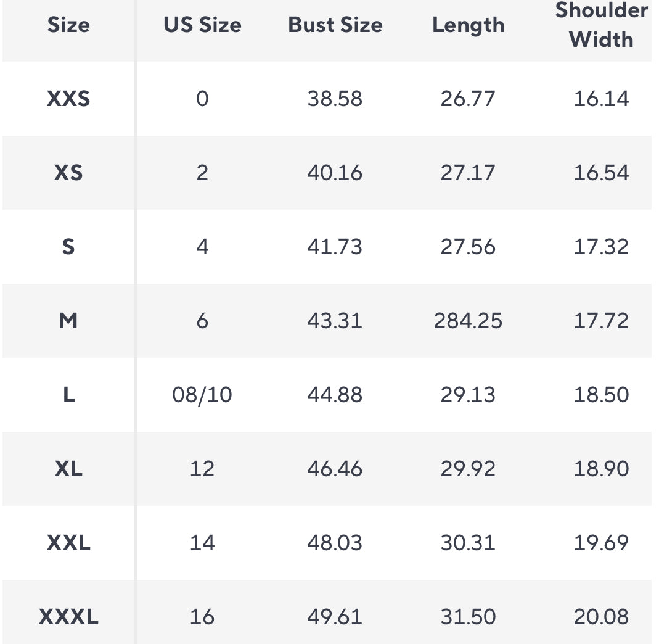
Task: Click the XXS size row label
Action: 68,99
